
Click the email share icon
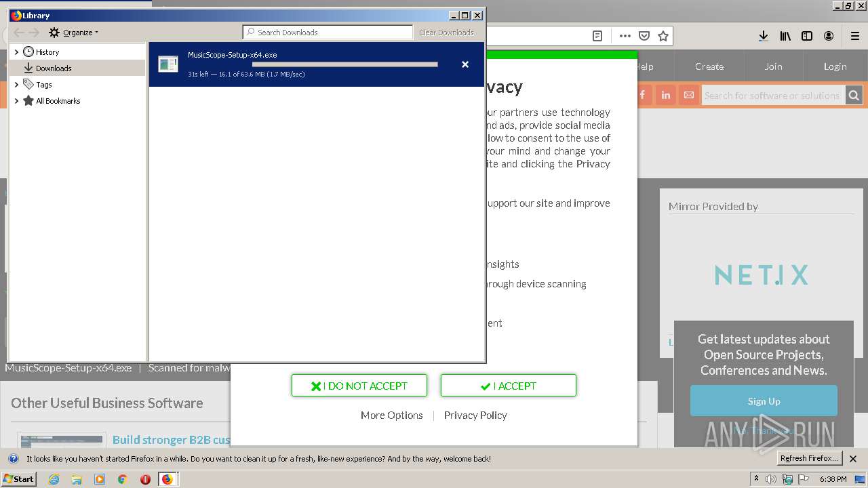689,96
